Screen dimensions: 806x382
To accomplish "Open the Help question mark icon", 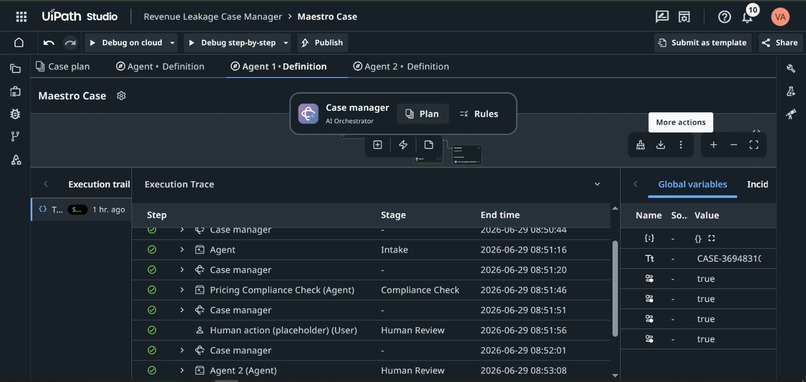I will (724, 17).
